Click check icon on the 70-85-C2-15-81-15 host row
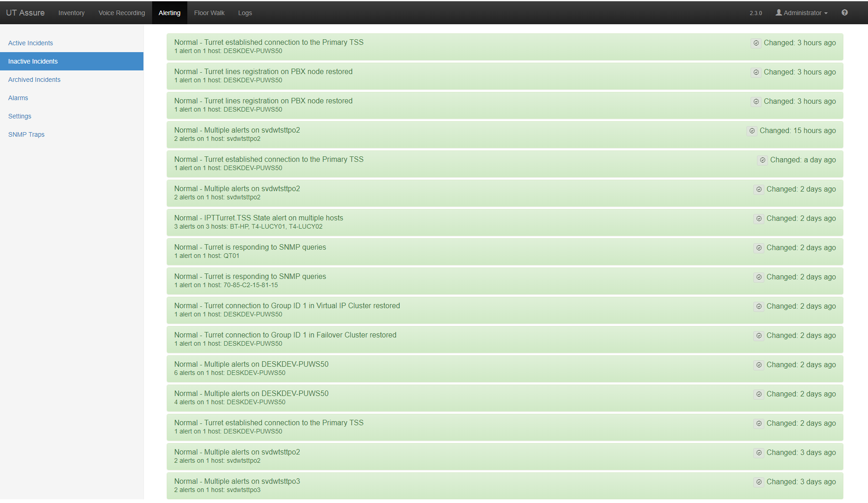The image size is (868, 503). [759, 277]
